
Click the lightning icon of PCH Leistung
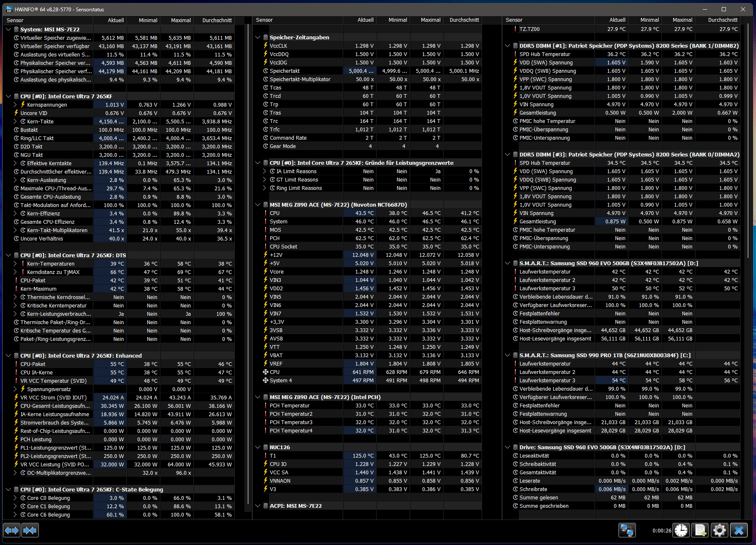tap(16, 439)
